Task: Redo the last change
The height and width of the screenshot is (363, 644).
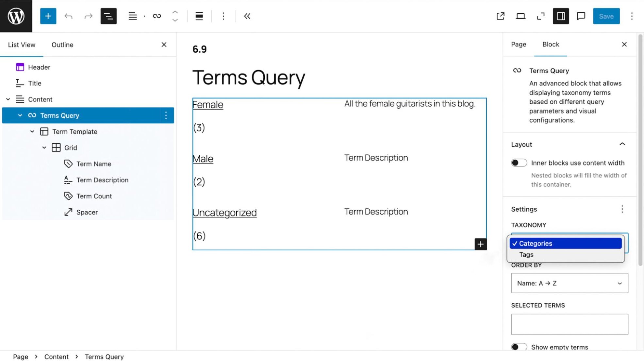Action: (88, 16)
